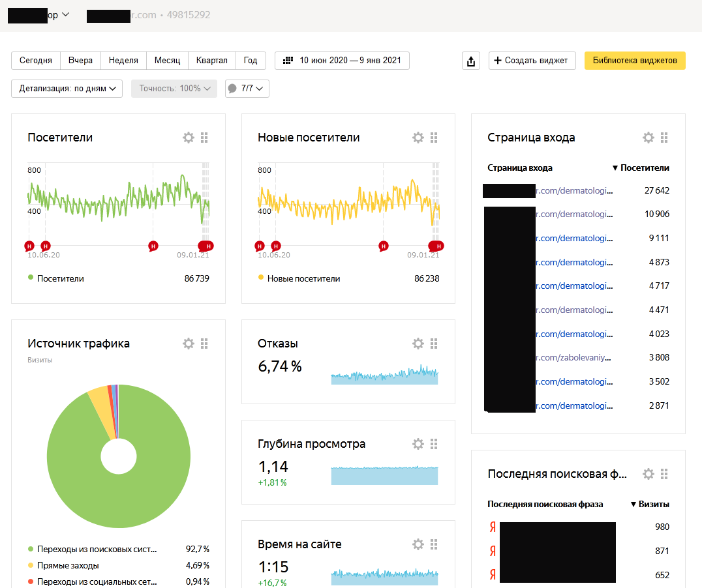
Task: Click drag handle on Последняя поисковая фраза widget
Action: point(664,474)
